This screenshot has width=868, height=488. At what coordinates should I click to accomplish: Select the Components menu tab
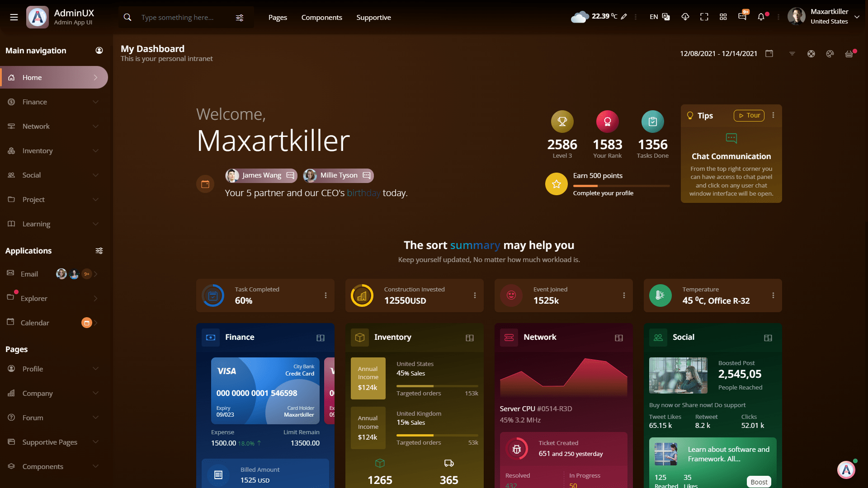click(x=321, y=17)
